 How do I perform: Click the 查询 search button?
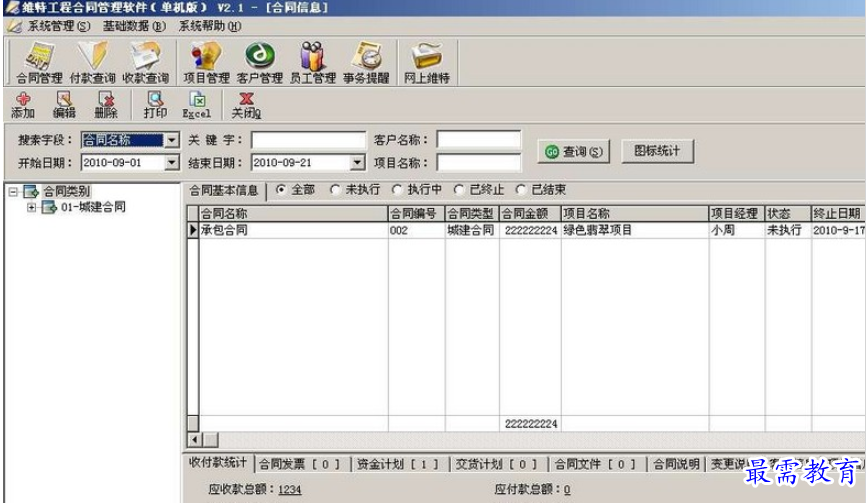pos(573,151)
